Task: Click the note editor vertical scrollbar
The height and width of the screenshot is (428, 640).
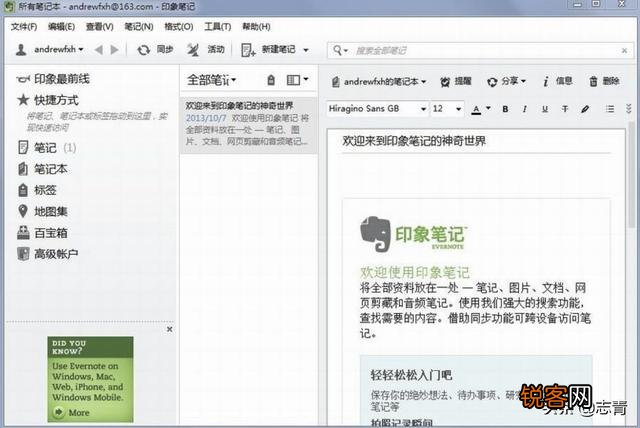Action: coord(632,175)
